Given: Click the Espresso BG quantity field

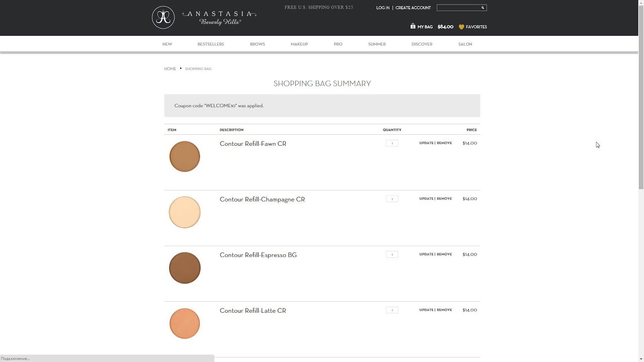Looking at the screenshot, I should click(x=392, y=254).
